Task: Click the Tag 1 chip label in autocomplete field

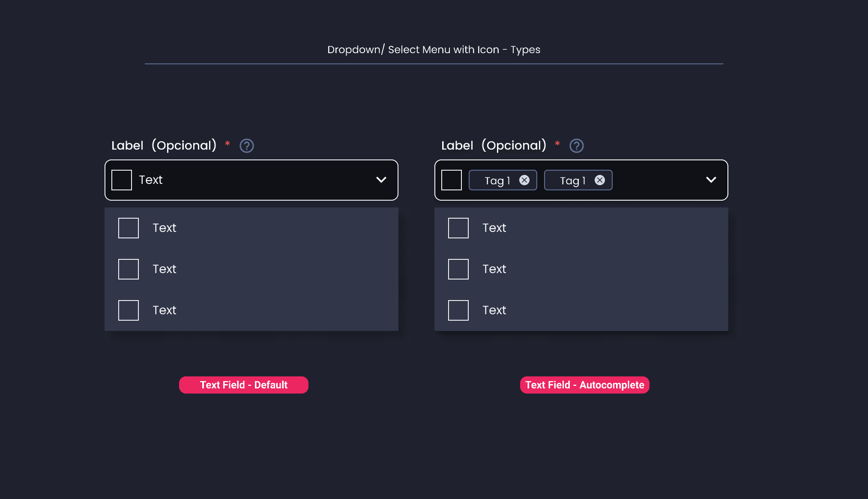Action: click(496, 180)
